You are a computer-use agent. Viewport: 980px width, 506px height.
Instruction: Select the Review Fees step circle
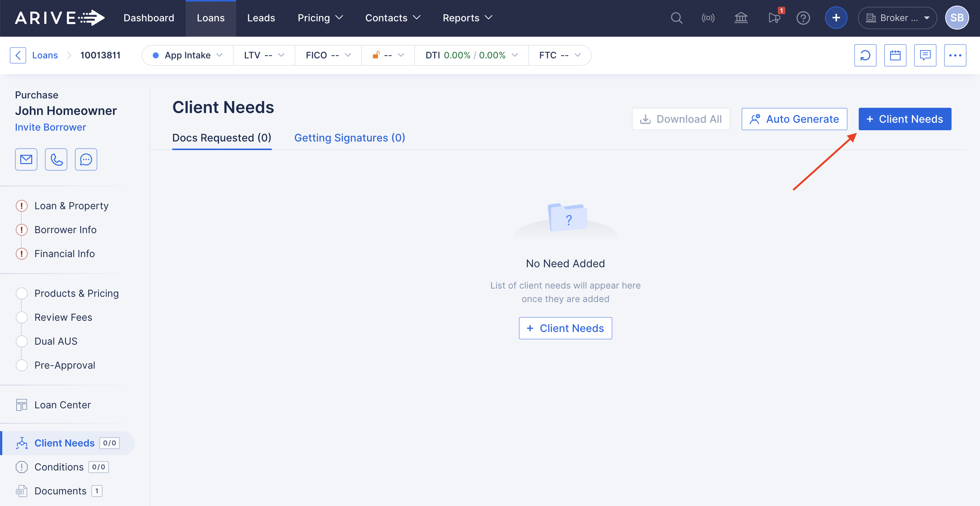click(x=22, y=317)
